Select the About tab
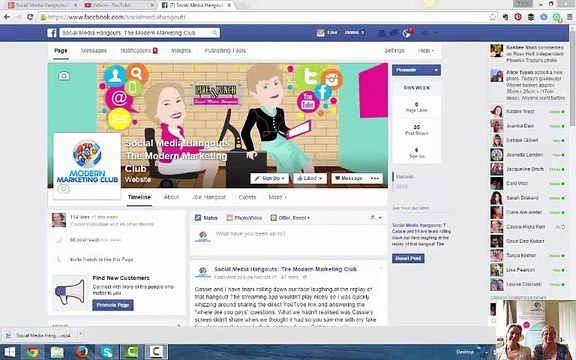 (x=171, y=197)
